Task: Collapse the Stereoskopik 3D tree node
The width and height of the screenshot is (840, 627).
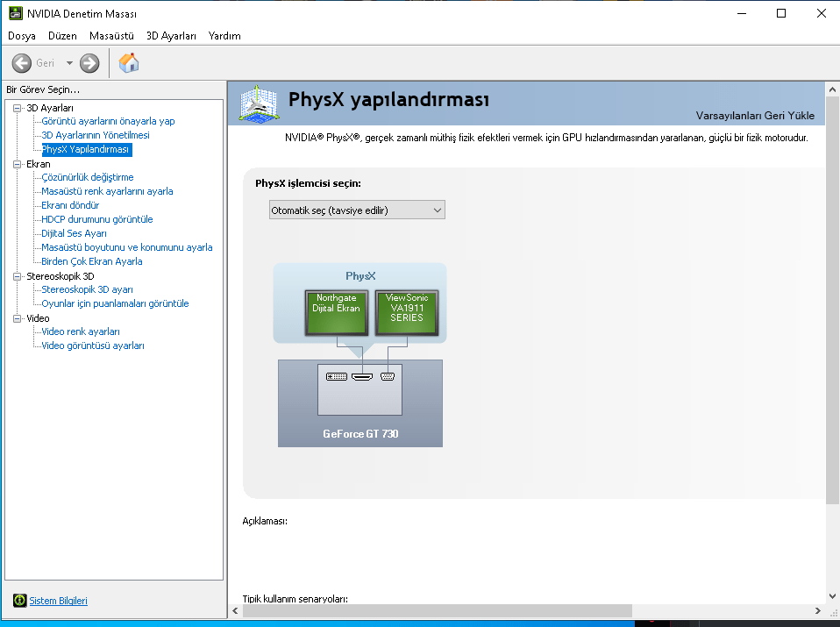Action: coord(18,276)
